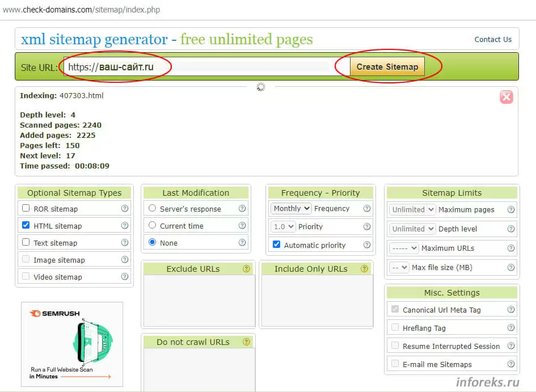Close indexing panel with red X icon
Screen dimensions: 536x392
(x=506, y=97)
